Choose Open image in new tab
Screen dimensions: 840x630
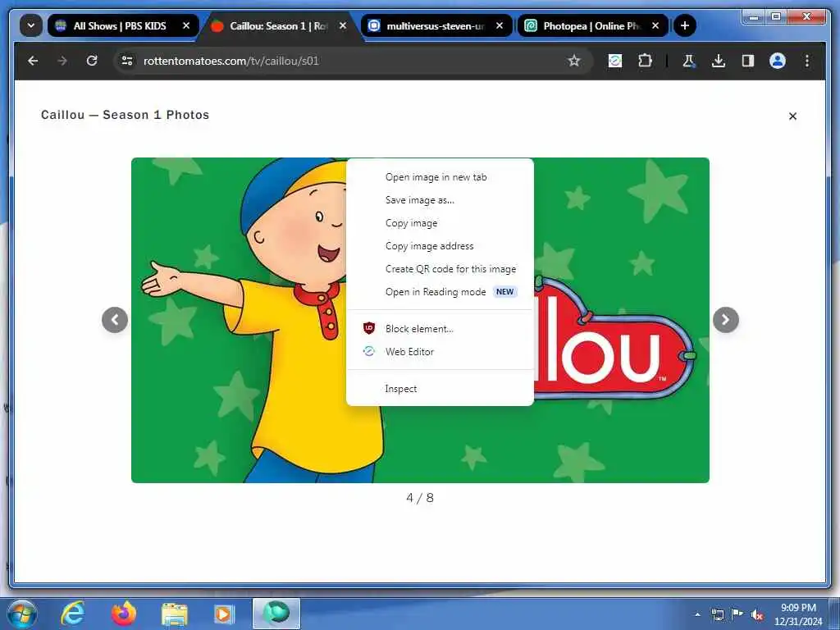click(440, 177)
